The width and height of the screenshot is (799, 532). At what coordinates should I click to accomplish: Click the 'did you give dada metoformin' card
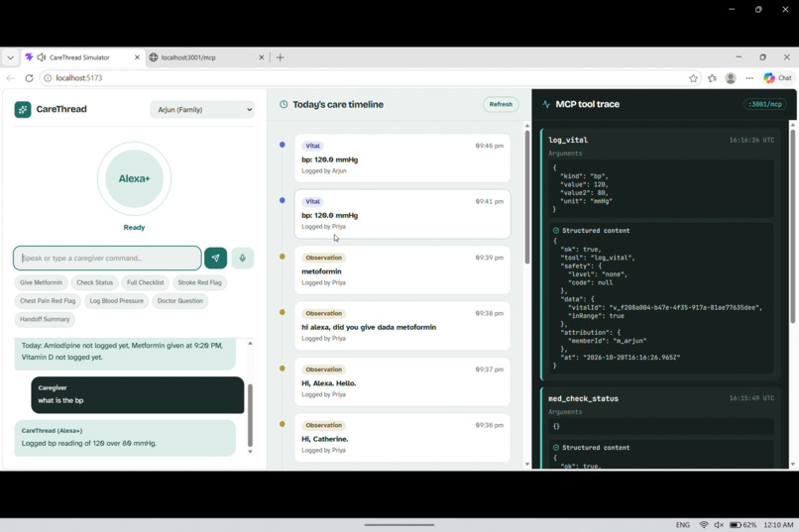pyautogui.click(x=402, y=326)
